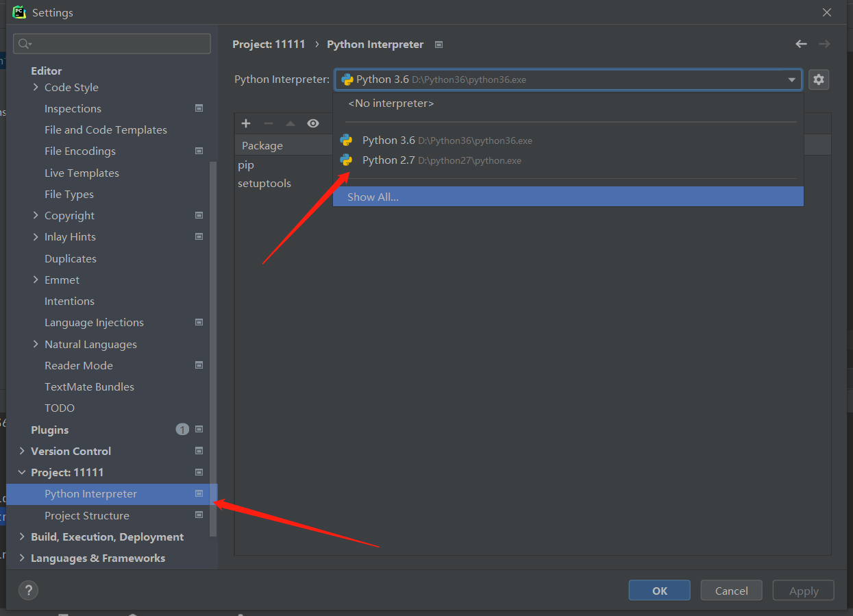Viewport: 853px width, 616px height.
Task: Click the minus icon to remove package
Action: [x=269, y=123]
